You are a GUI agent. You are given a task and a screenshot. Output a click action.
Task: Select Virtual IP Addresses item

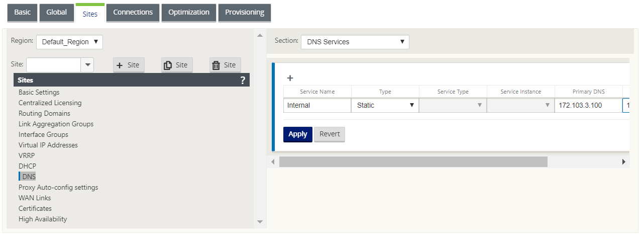coord(48,145)
